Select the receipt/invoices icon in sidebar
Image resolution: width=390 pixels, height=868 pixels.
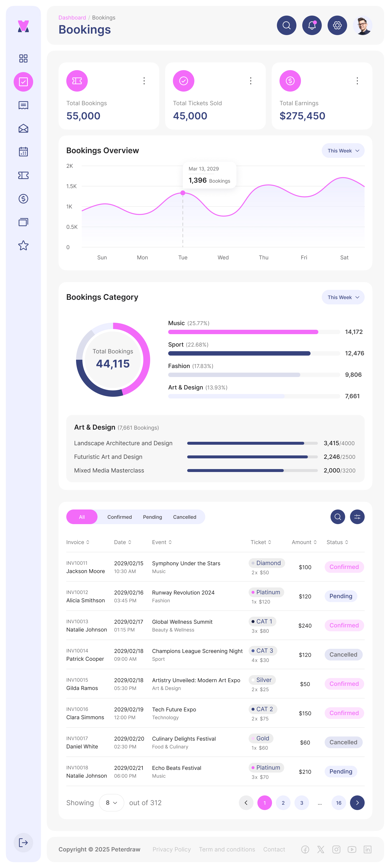(x=23, y=105)
